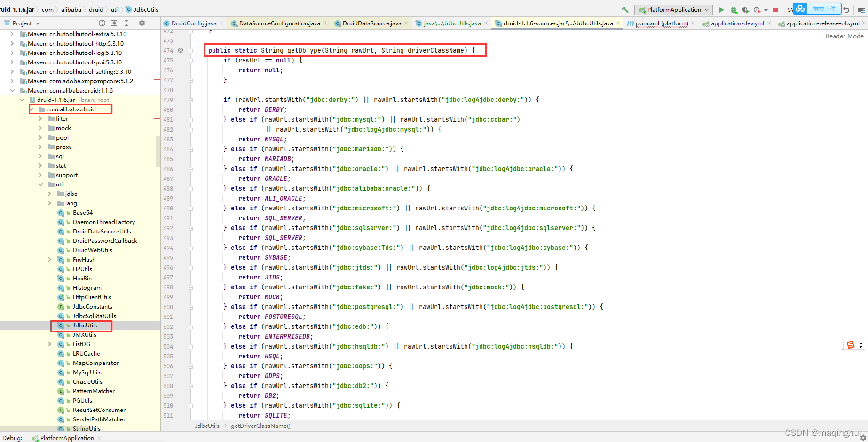This screenshot has width=868, height=442.
Task: Click getDriverClassName() in the breadcrumb bar
Action: pyautogui.click(x=260, y=426)
